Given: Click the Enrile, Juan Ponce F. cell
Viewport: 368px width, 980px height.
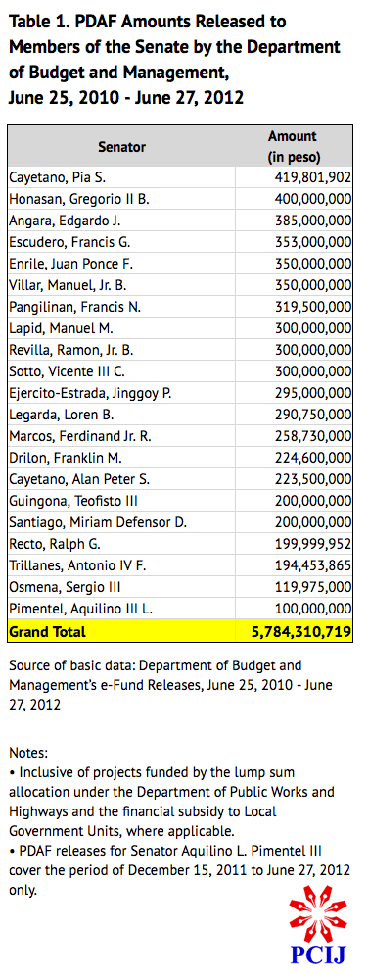Looking at the screenshot, I should coord(121,264).
